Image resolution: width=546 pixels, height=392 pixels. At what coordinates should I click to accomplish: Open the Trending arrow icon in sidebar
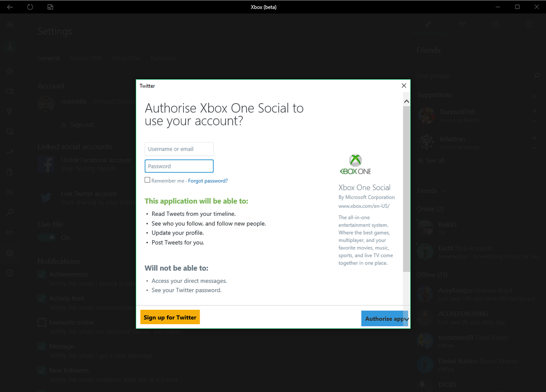tap(10, 152)
